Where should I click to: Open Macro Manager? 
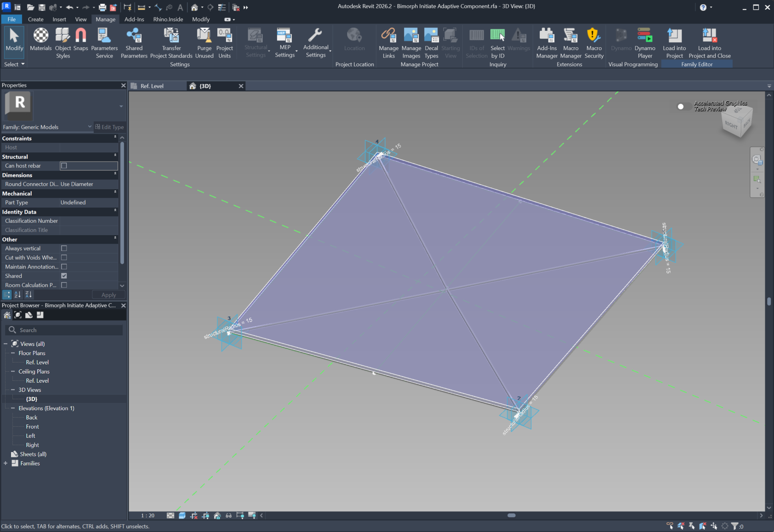click(571, 43)
